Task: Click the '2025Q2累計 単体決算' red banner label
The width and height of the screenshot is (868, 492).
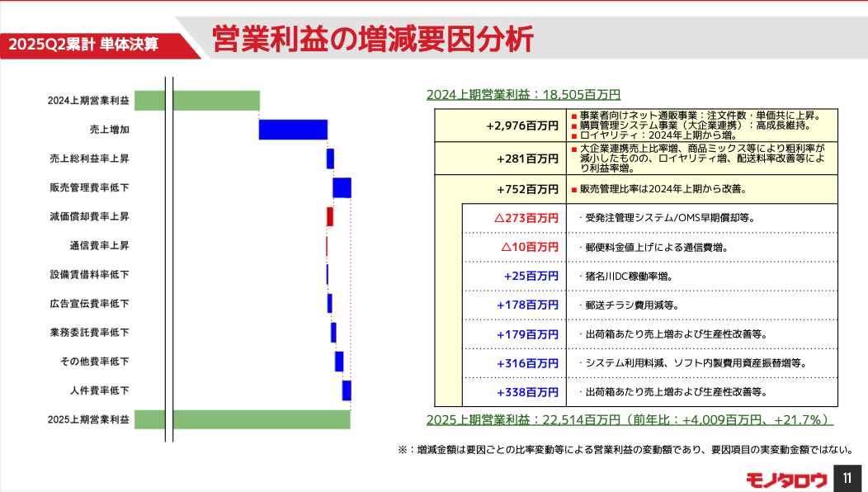Action: [83, 45]
